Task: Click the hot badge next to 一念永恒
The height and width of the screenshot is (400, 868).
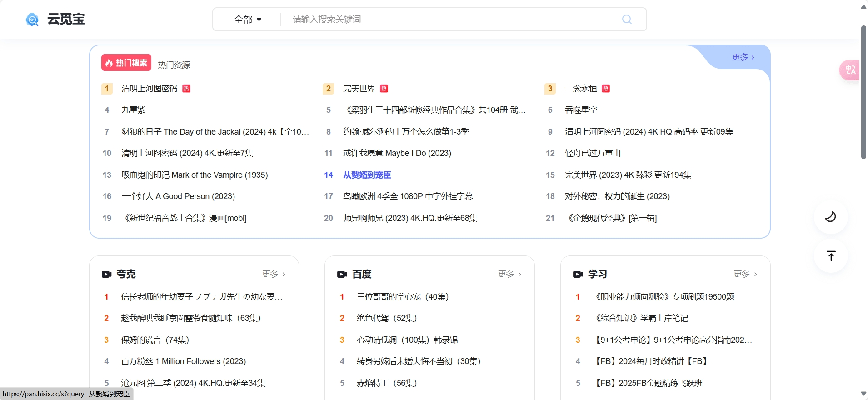Action: 606,89
